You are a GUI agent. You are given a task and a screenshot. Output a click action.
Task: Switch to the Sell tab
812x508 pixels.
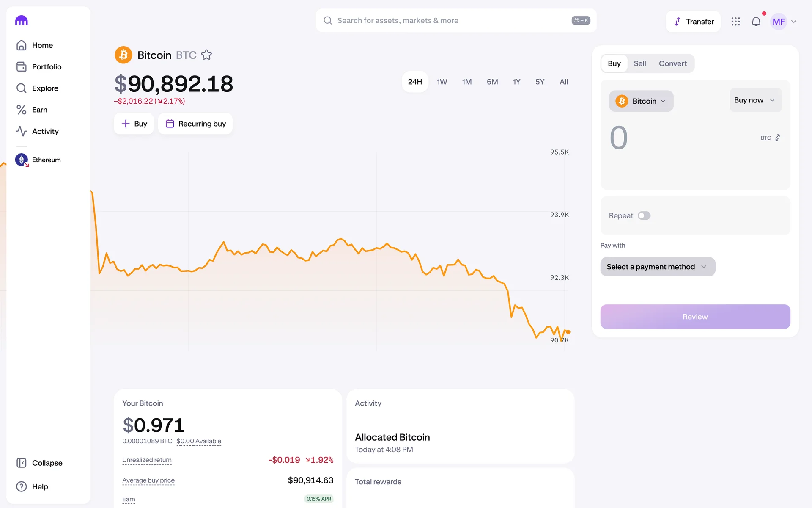(x=639, y=63)
